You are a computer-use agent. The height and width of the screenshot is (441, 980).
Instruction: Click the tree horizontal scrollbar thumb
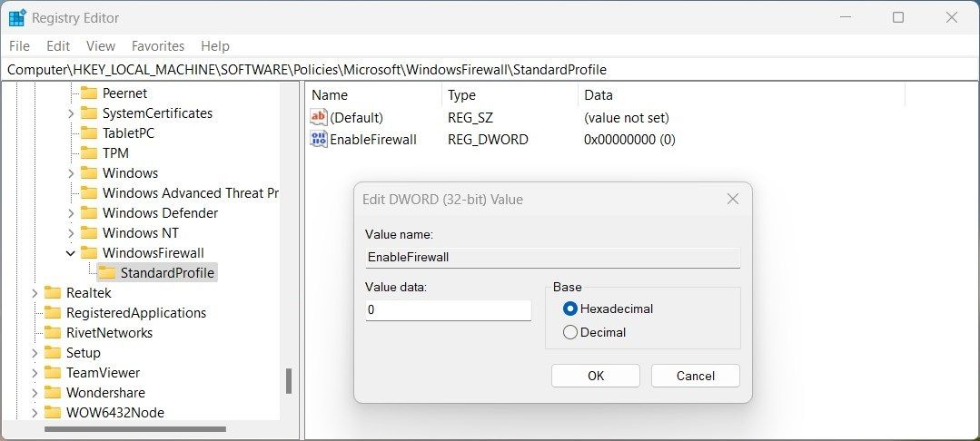point(135,429)
